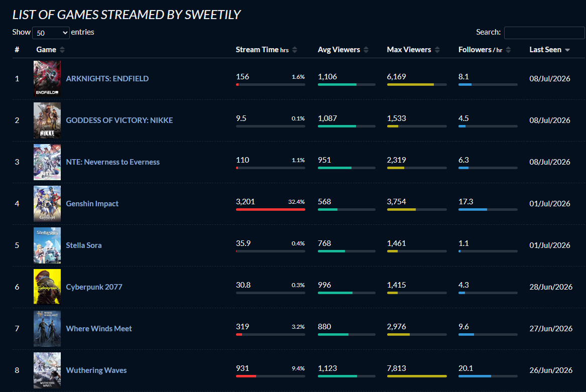This screenshot has width=586, height=392.
Task: Select the Wuthering Waves game link
Action: [x=96, y=370]
